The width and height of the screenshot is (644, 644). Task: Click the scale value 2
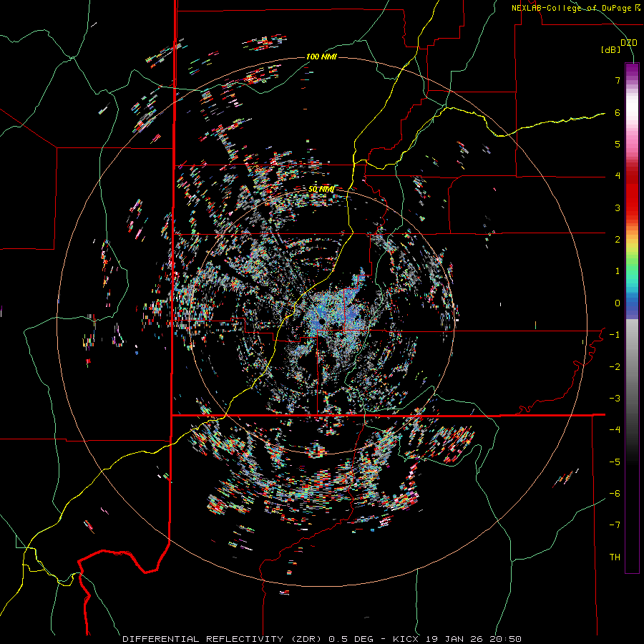point(618,240)
